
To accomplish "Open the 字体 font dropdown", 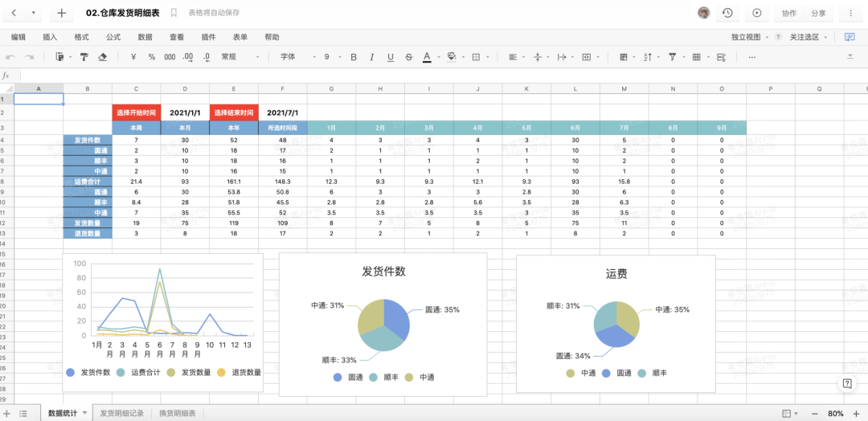I will pyautogui.click(x=298, y=57).
